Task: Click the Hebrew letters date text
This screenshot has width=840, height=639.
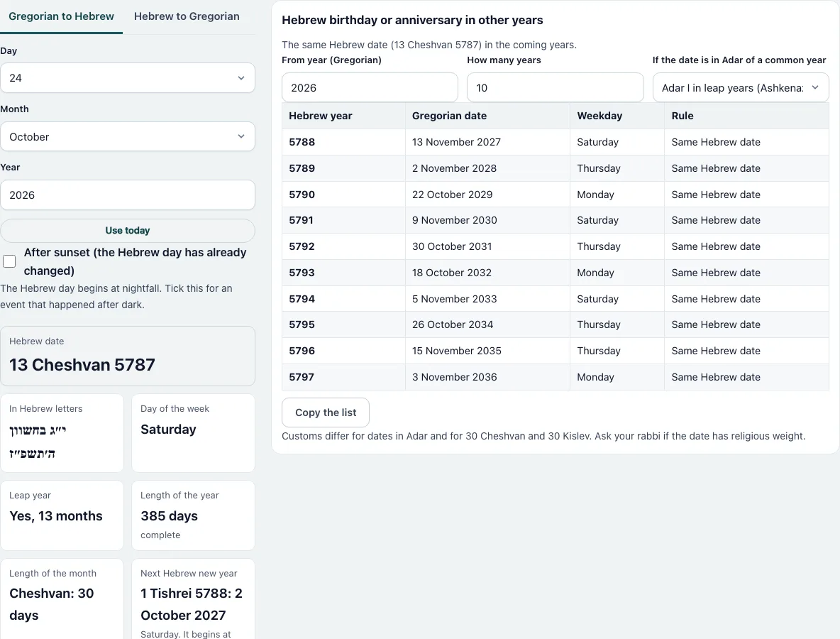Action: click(38, 442)
